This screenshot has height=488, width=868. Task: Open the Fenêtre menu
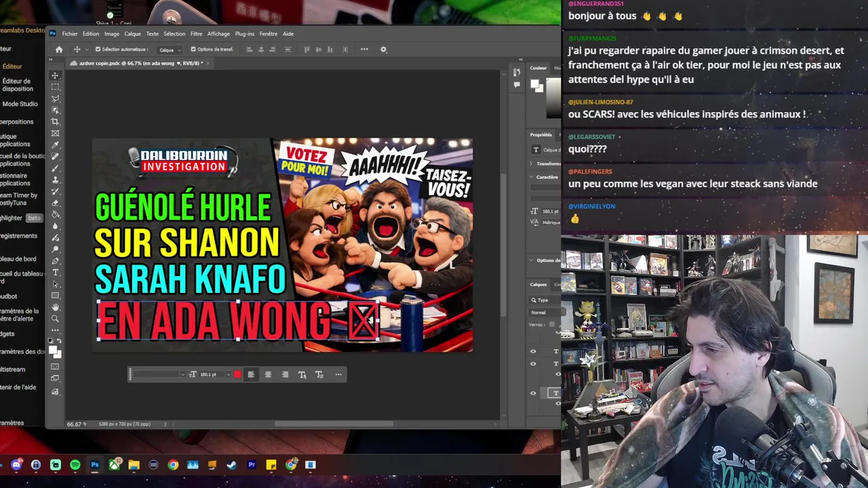[269, 34]
